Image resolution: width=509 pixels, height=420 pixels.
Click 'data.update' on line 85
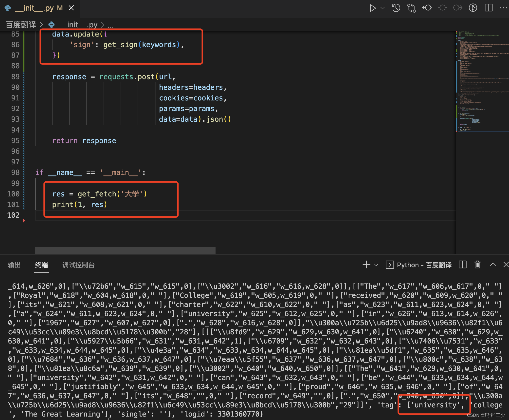(75, 34)
